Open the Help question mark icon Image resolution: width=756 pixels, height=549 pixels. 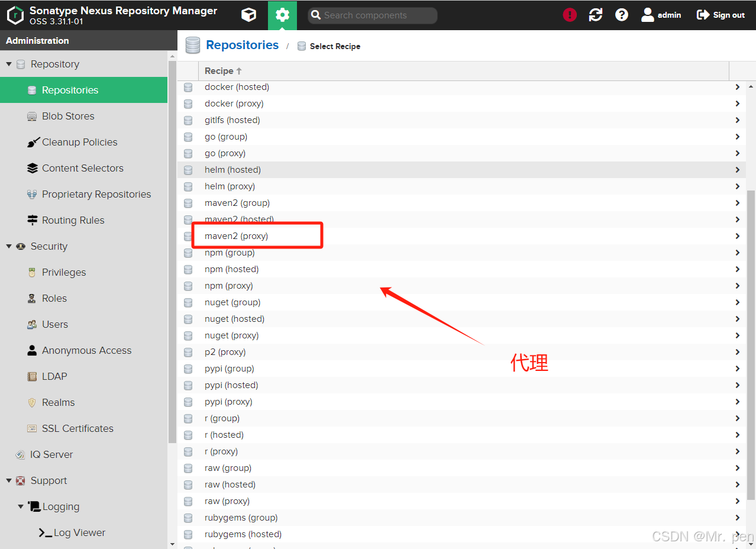point(622,15)
